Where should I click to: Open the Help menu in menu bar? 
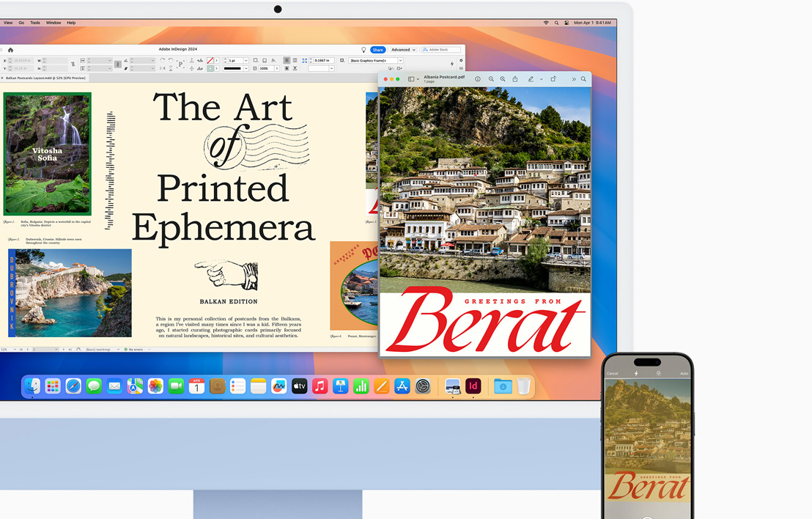tap(72, 23)
